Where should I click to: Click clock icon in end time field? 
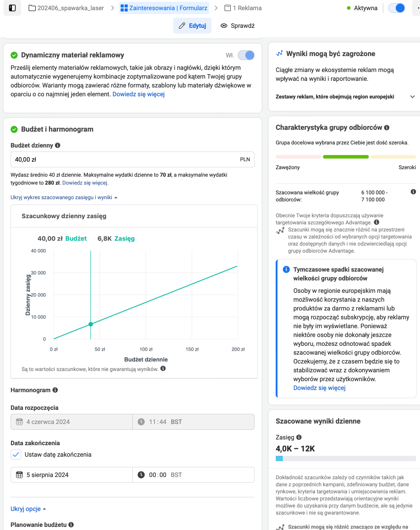point(141,475)
